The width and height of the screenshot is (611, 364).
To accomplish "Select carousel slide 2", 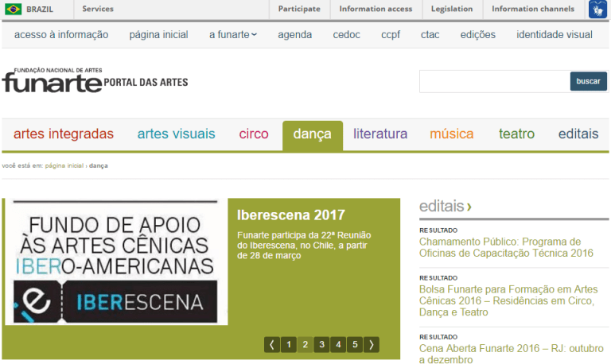I will (305, 344).
